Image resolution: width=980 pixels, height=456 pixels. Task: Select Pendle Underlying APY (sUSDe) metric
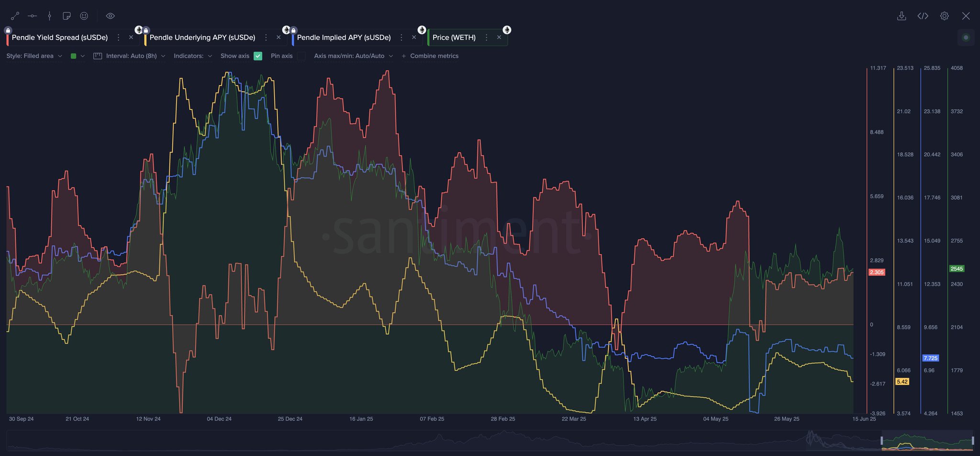click(x=202, y=37)
